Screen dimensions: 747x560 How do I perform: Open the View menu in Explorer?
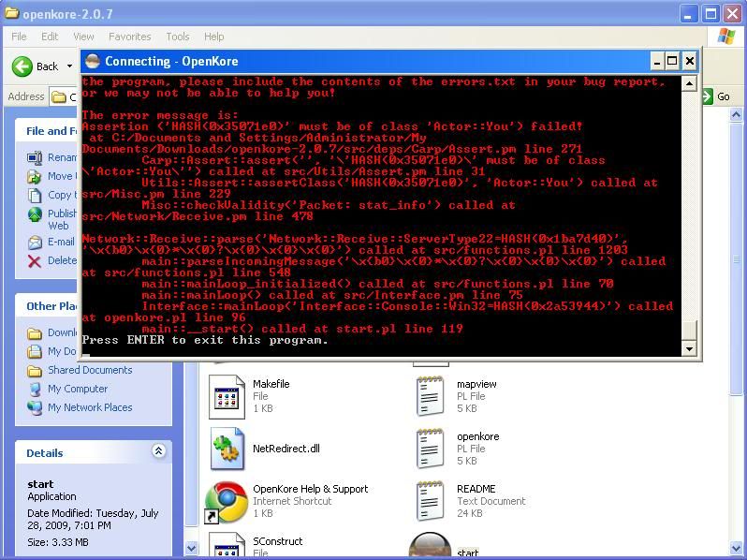[x=83, y=37]
